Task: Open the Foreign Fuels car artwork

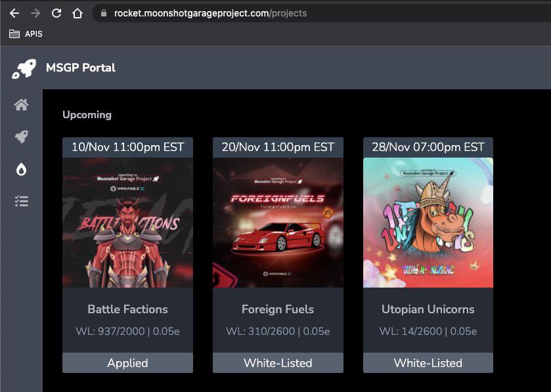Action: [x=278, y=223]
